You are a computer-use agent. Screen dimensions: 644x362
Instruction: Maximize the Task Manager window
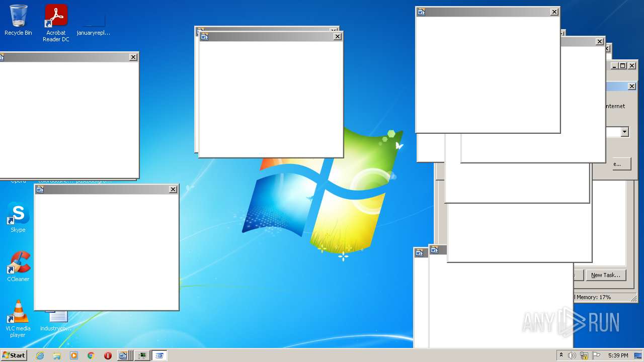(x=622, y=66)
